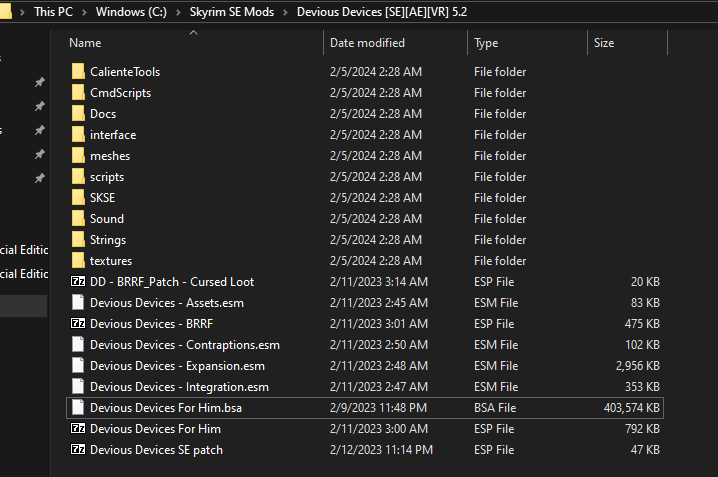Click file icon of Devious Devices - Integration.esm
Image resolution: width=718 pixels, height=477 pixels.
(x=78, y=387)
